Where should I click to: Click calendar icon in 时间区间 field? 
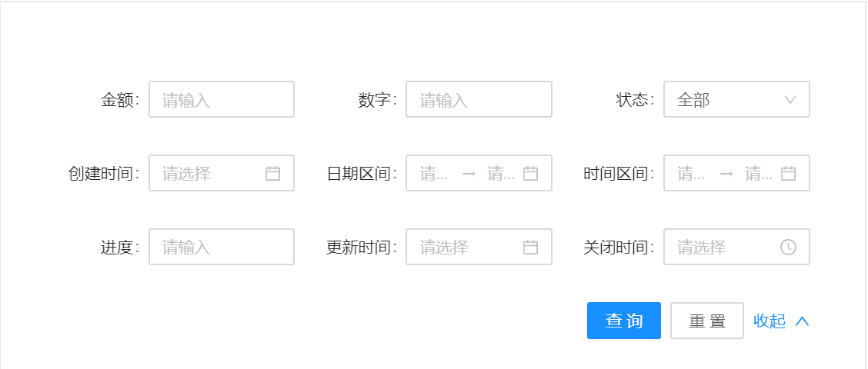[788, 173]
